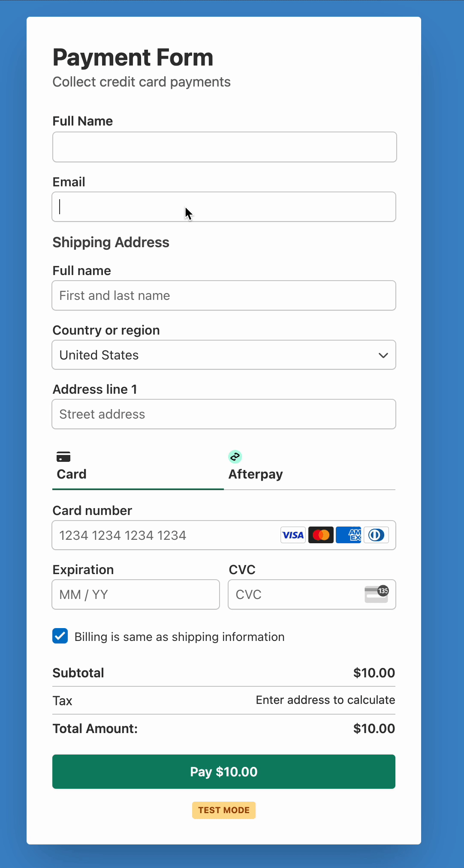Image resolution: width=464 pixels, height=868 pixels.
Task: Click the chevron on the United States selector
Action: pyautogui.click(x=383, y=355)
